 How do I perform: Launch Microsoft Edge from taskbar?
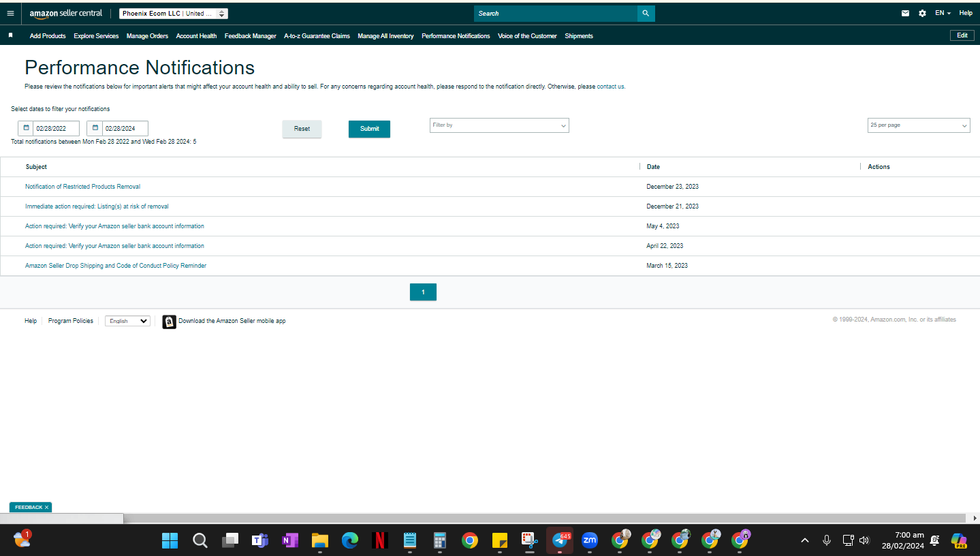[350, 541]
